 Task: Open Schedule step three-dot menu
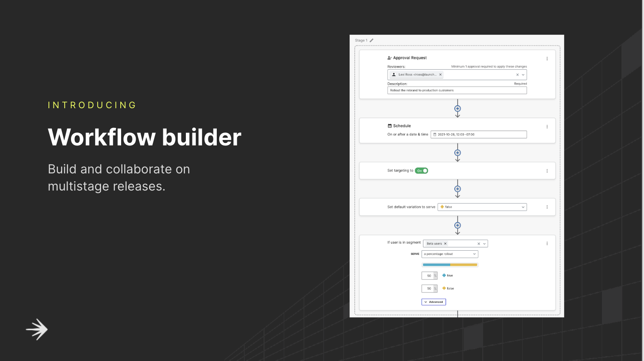547,127
